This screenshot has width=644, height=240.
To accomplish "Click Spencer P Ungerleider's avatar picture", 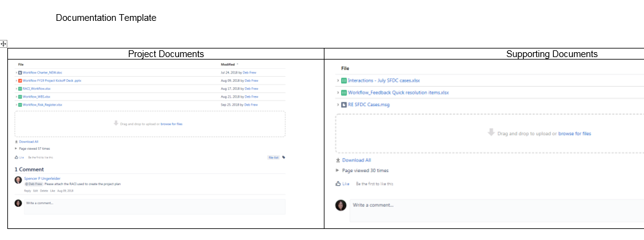I will click(x=18, y=180).
